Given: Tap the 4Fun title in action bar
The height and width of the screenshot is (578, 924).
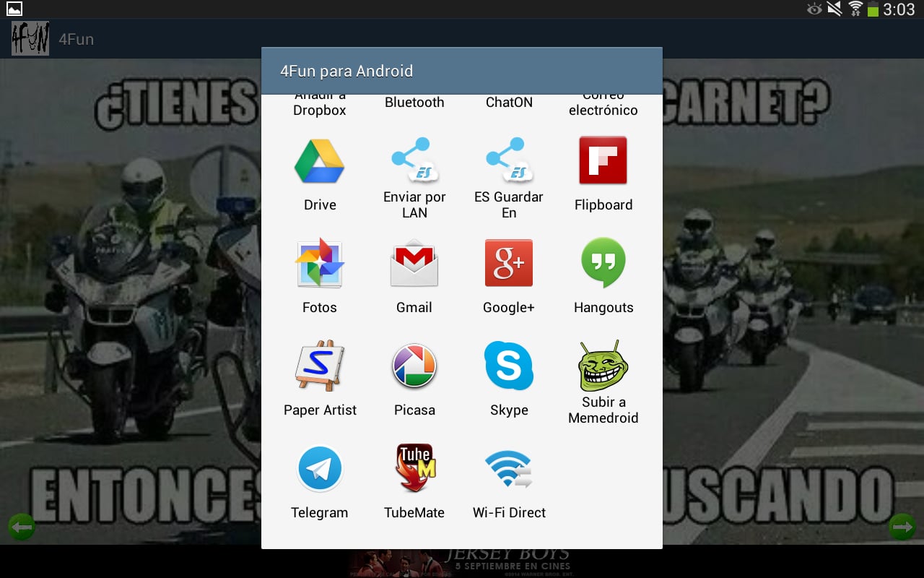Looking at the screenshot, I should [76, 39].
